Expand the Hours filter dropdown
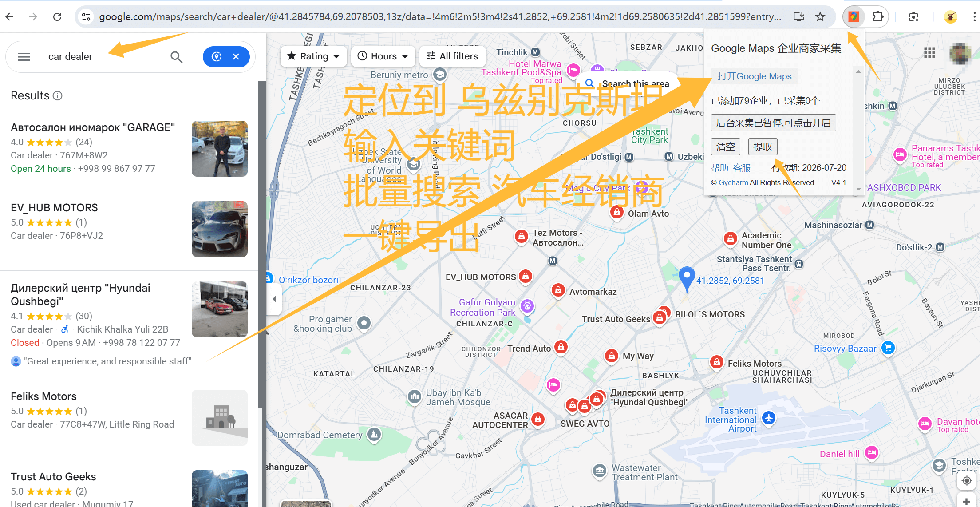Viewport: 980px width, 507px height. point(383,56)
